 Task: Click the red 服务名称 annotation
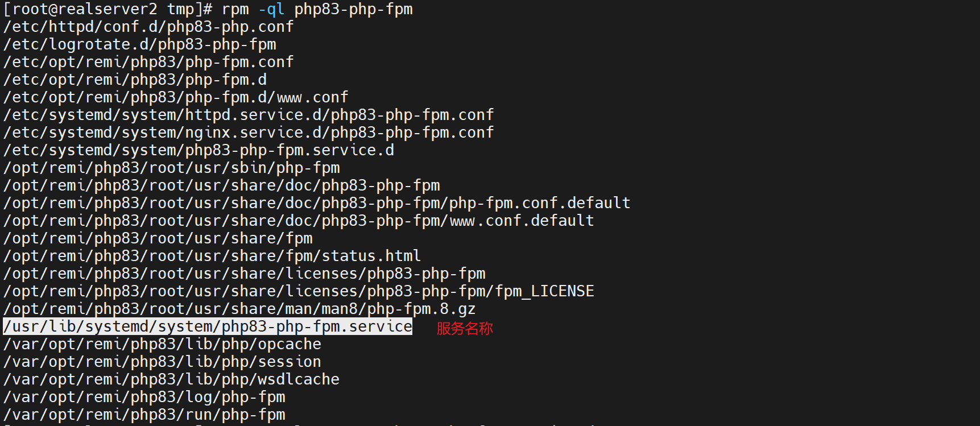tap(465, 328)
